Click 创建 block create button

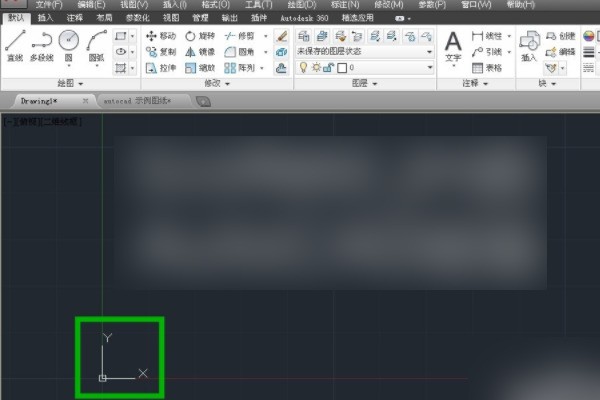pyautogui.click(x=560, y=36)
